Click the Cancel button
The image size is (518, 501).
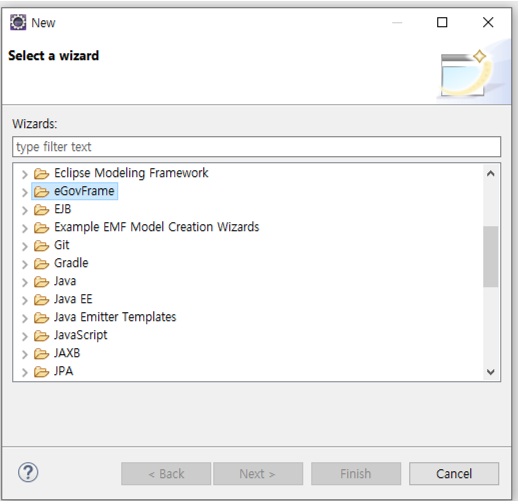454,473
